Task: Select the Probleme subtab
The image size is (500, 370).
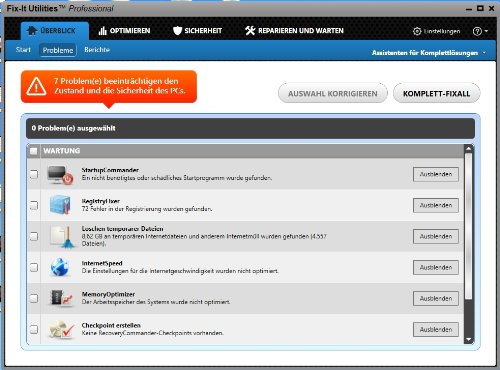Action: click(58, 50)
